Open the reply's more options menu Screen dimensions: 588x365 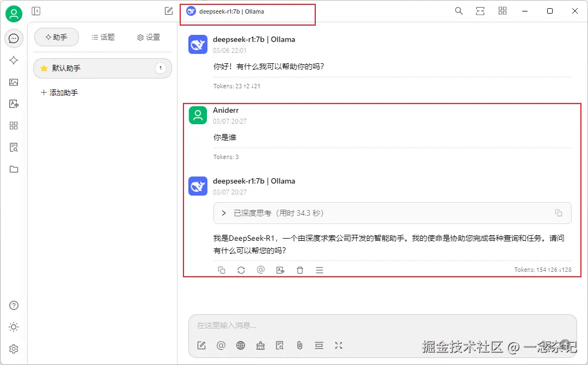[x=320, y=270]
